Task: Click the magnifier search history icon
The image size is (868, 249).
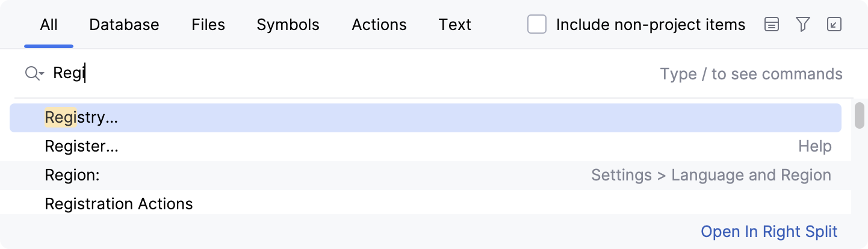Action: click(34, 74)
